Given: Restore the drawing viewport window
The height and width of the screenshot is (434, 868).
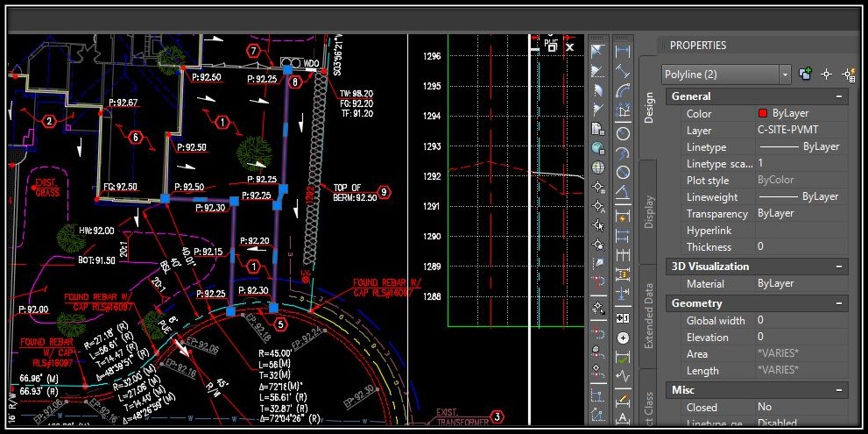Looking at the screenshot, I should [551, 47].
